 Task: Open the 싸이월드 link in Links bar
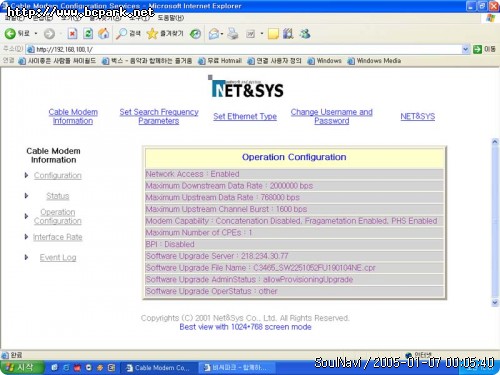tap(57, 61)
